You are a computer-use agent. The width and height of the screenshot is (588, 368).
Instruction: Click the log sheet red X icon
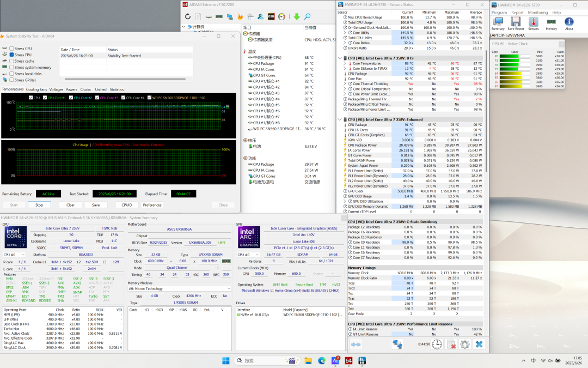click(451, 345)
